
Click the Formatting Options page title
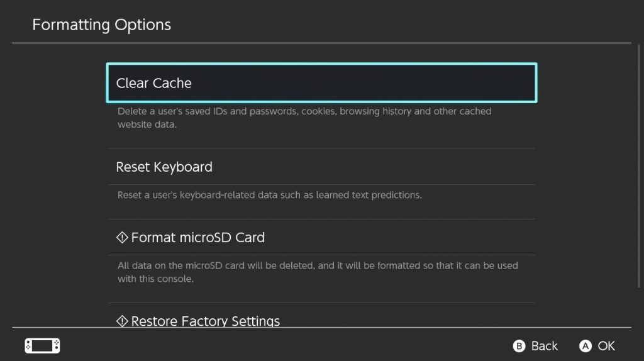[101, 25]
